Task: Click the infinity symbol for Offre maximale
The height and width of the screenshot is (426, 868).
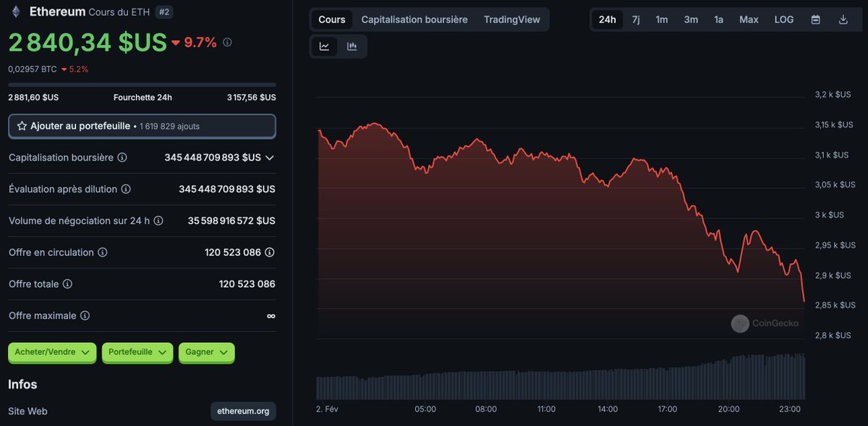Action: (x=271, y=316)
